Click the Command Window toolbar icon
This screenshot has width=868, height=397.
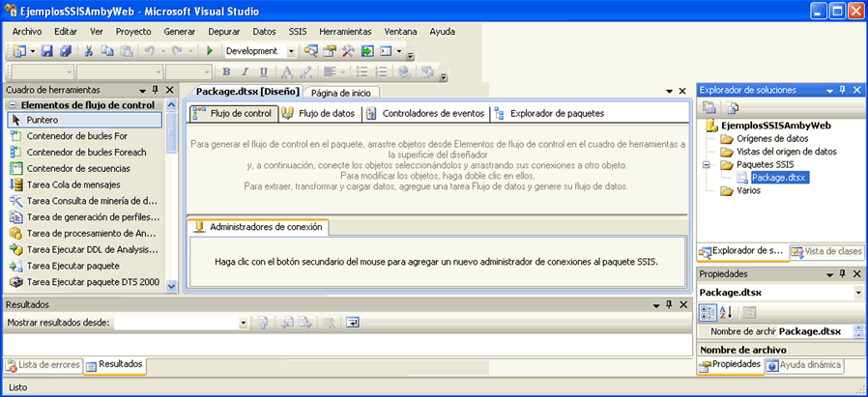coord(386,51)
